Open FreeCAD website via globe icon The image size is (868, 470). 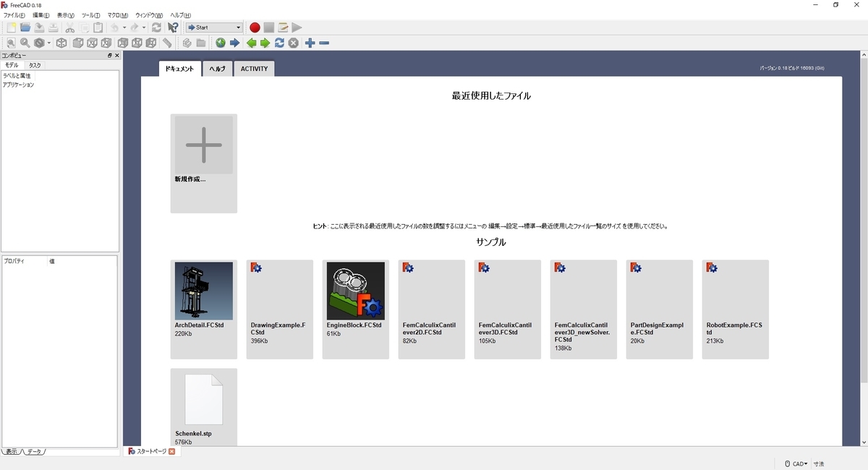click(x=219, y=42)
